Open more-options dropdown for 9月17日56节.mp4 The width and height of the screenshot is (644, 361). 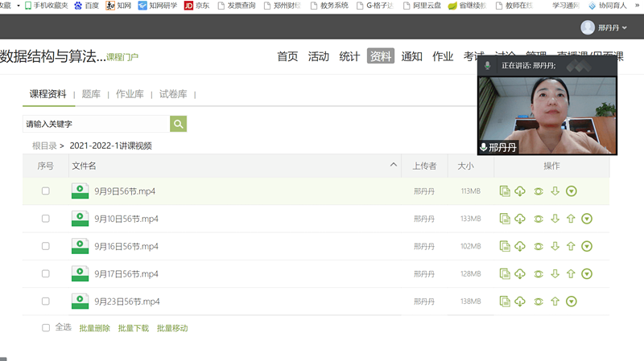587,273
